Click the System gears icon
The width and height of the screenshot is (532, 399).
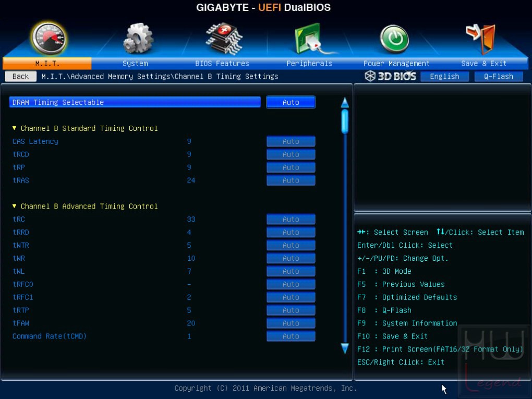click(137, 38)
